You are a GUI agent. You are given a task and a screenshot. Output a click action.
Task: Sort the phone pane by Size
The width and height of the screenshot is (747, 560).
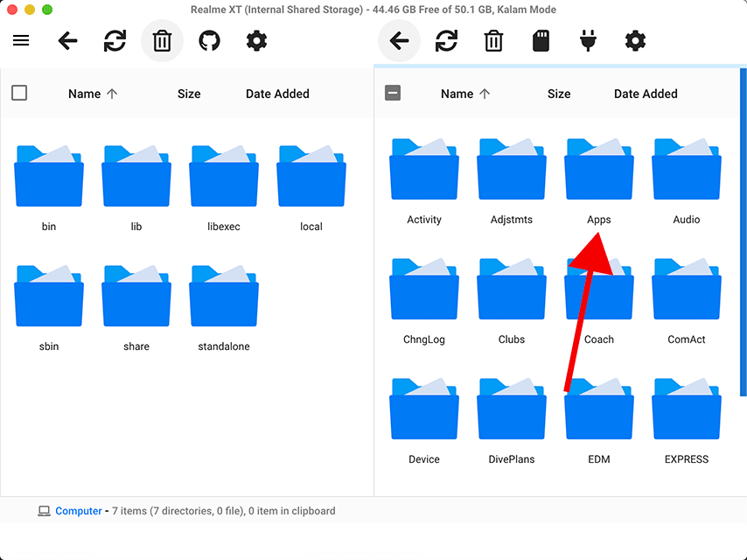click(559, 94)
